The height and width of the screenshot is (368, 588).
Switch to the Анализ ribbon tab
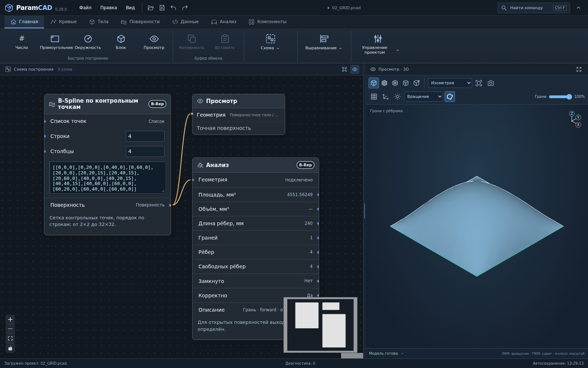click(x=224, y=22)
